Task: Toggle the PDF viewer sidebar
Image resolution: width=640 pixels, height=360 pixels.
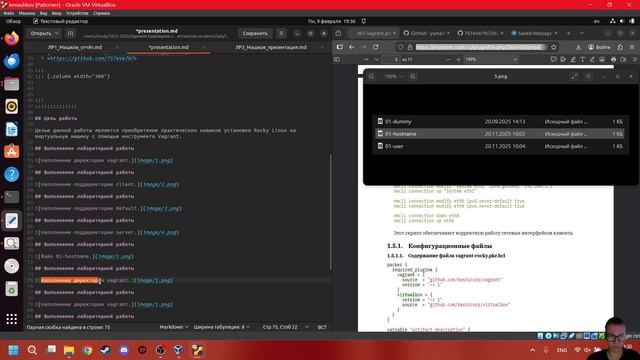Action: pos(337,59)
